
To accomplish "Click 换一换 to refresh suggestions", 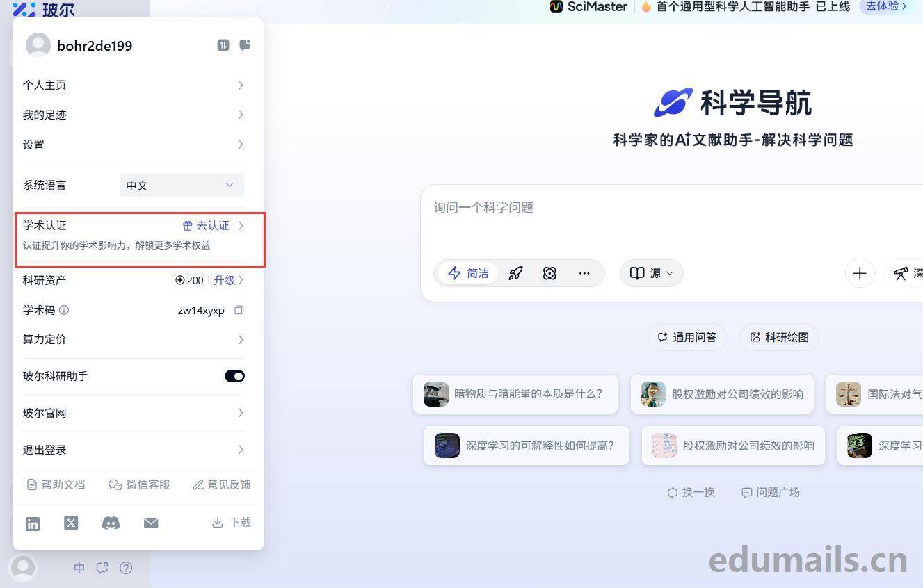I will pos(691,492).
